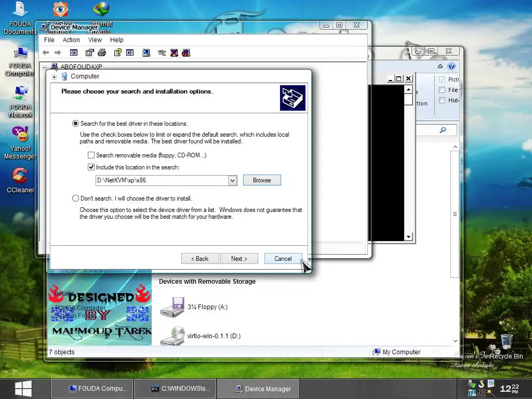The image size is (532, 399).
Task: Click the blue Help icon in Explorer window
Action: click(x=451, y=66)
